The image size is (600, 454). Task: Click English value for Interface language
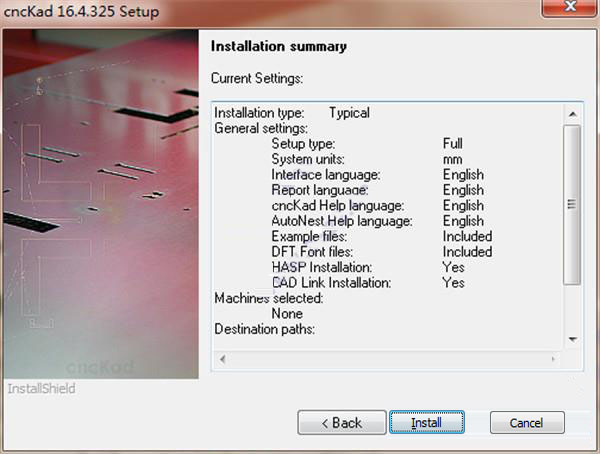(463, 175)
